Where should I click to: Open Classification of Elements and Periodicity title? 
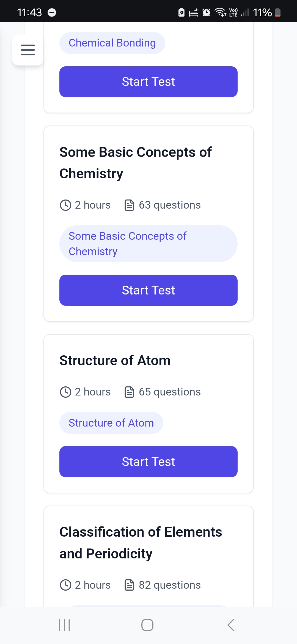click(x=141, y=543)
